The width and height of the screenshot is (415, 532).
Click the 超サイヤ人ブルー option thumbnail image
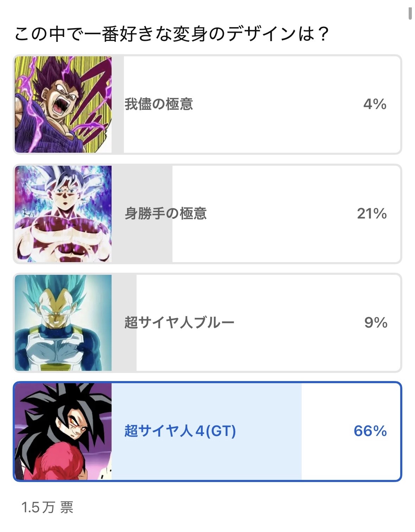tap(63, 323)
